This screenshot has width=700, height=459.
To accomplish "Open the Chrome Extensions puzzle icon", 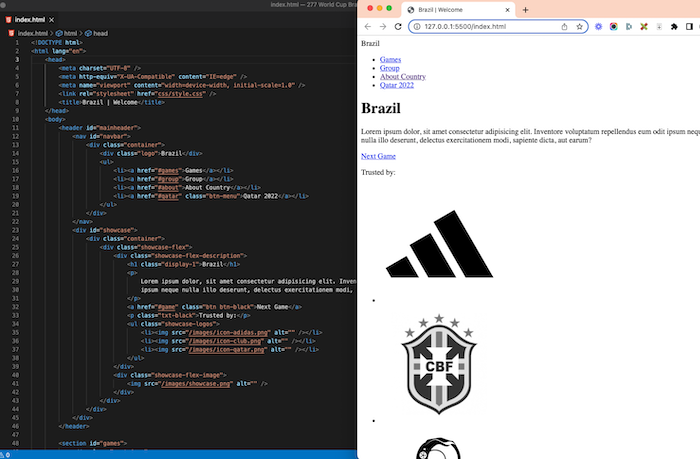I will [x=674, y=27].
